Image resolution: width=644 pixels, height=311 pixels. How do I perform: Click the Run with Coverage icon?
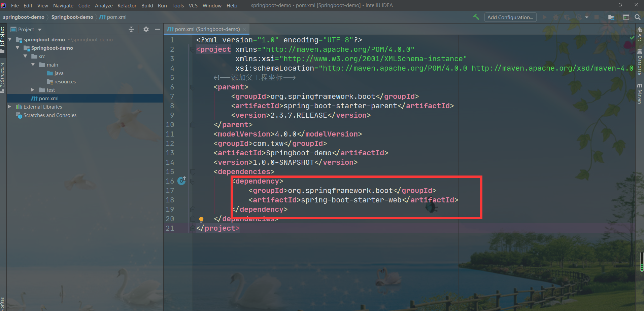pos(567,17)
